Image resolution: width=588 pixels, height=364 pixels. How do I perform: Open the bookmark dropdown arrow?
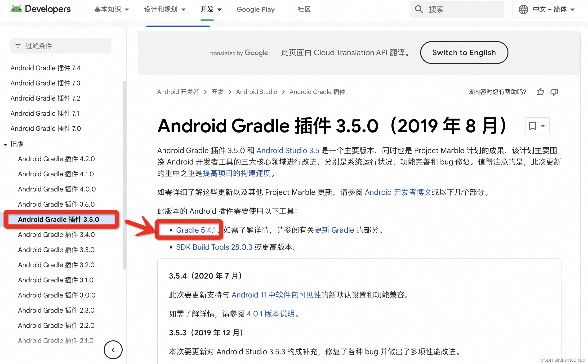coord(543,126)
